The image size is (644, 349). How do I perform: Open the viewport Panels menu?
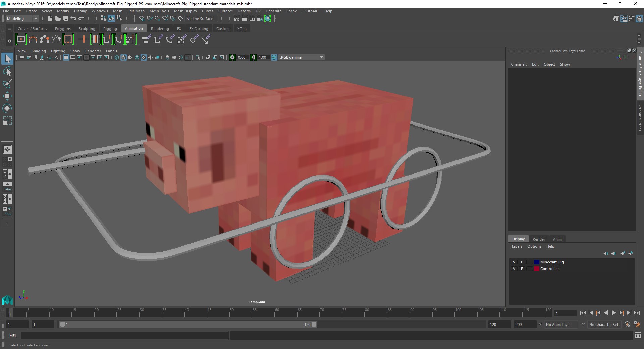click(x=111, y=51)
